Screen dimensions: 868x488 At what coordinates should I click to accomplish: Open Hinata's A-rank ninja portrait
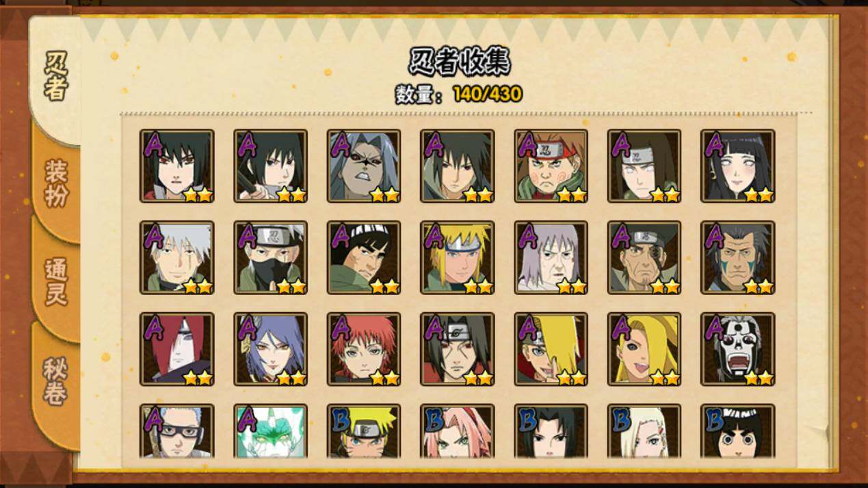point(738,166)
